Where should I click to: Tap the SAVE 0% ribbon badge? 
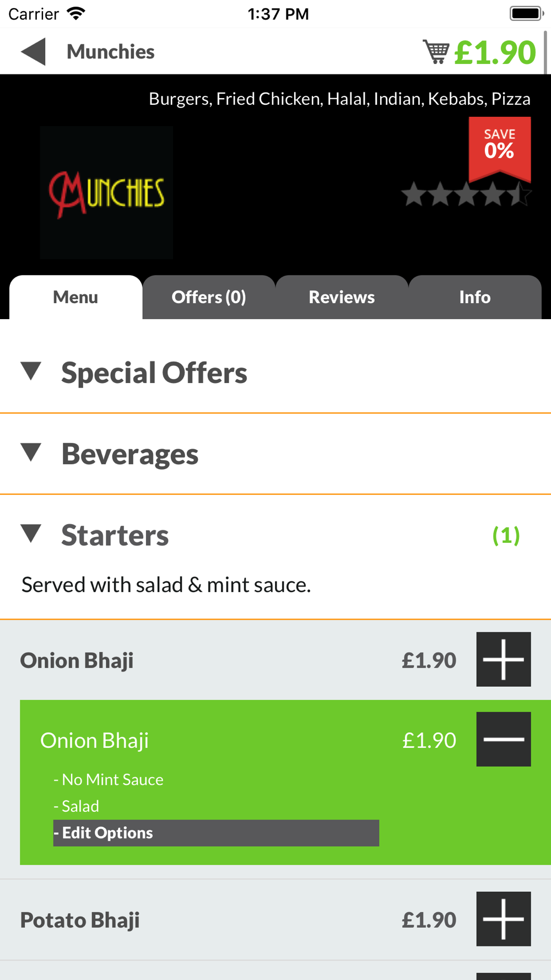click(500, 149)
